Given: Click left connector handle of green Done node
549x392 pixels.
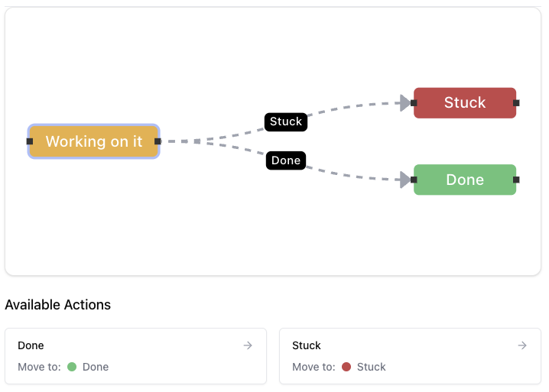Looking at the screenshot, I should click(414, 180).
